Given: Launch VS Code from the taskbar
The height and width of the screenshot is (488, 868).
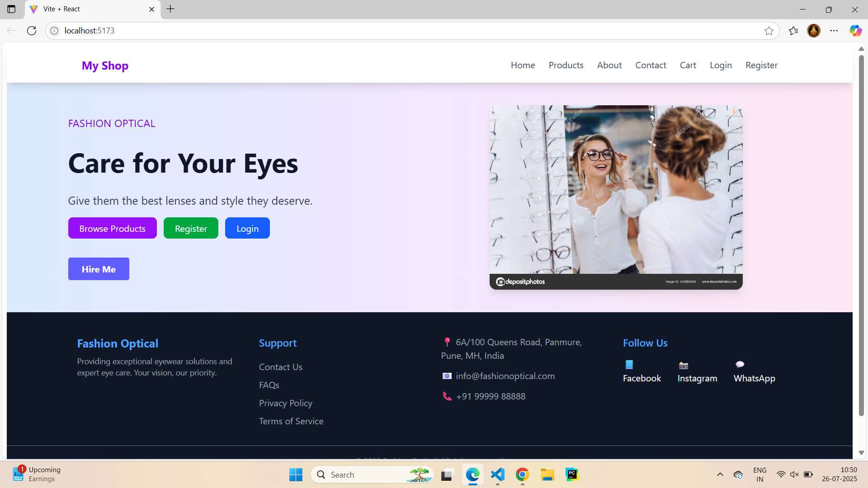Looking at the screenshot, I should pyautogui.click(x=497, y=474).
